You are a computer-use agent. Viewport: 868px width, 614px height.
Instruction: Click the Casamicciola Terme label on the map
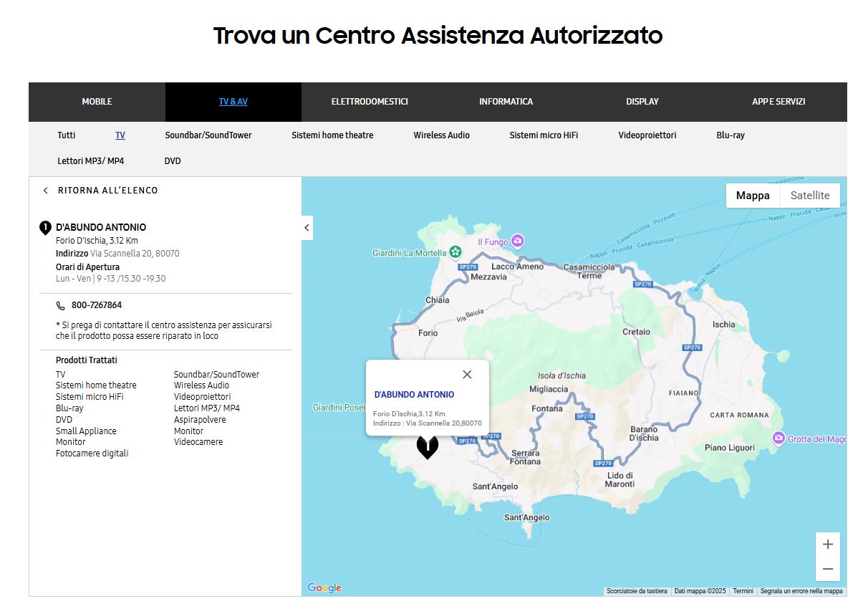tap(589, 271)
